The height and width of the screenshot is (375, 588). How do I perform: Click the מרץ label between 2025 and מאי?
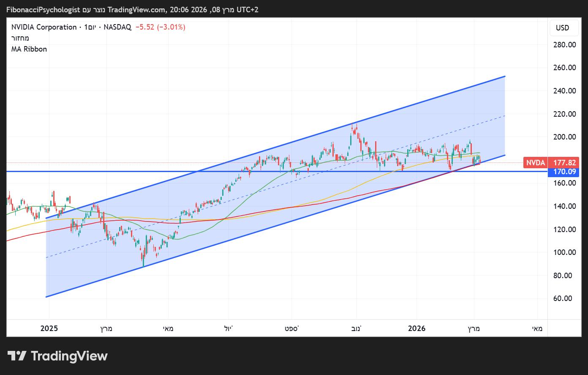point(106,328)
